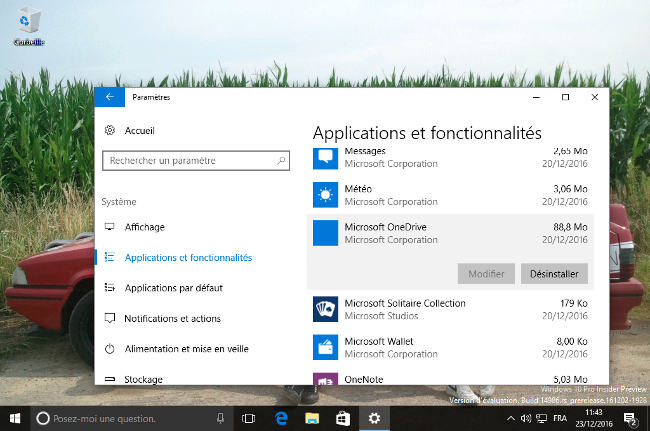Viewport: 650px width, 431px height.
Task: Select the Microsoft Wallet icon
Action: click(325, 347)
